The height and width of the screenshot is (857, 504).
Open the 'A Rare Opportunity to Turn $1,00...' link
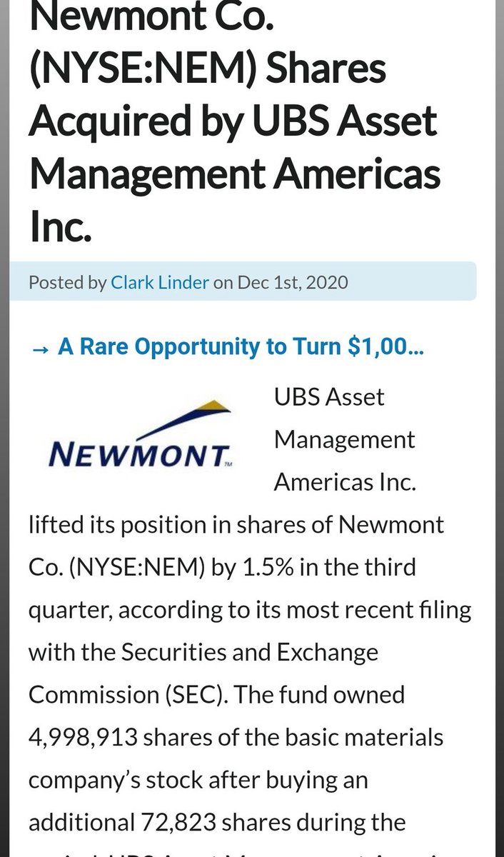tap(242, 347)
